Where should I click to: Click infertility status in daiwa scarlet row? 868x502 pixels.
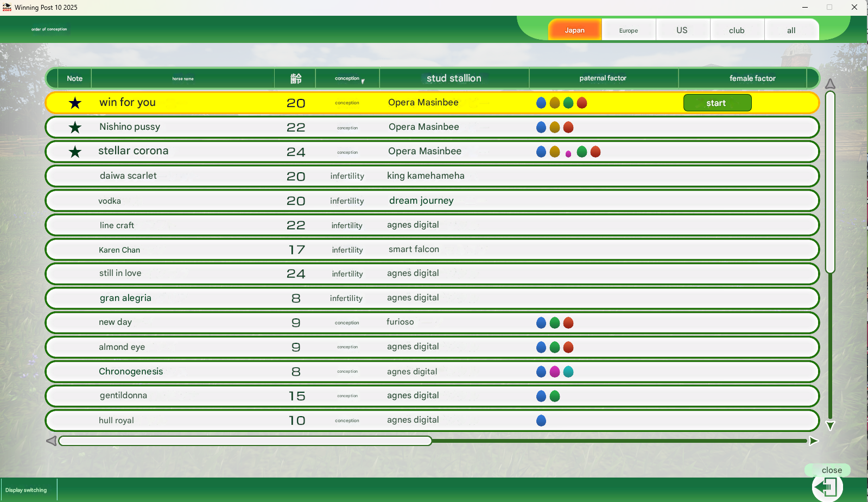[x=347, y=176]
